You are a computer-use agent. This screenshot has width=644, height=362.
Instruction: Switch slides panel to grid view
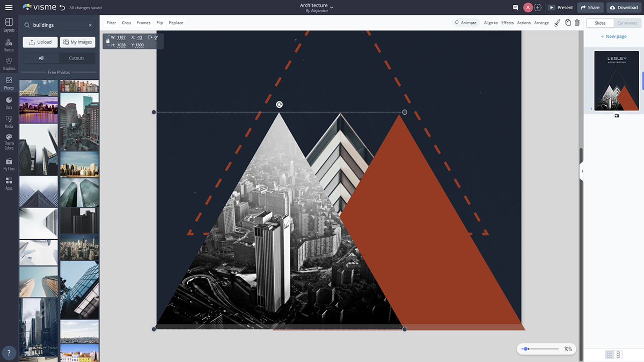(x=610, y=354)
